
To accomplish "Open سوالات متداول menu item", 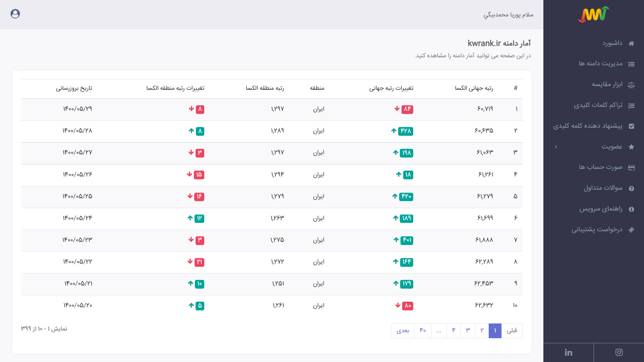I will 603,188.
